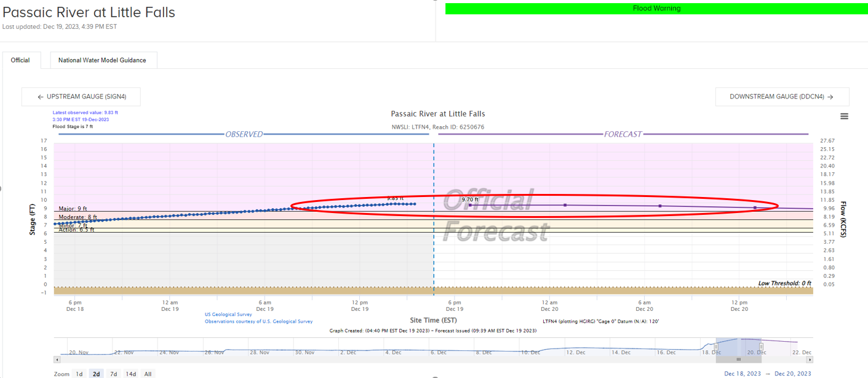Set zoom range to 2d
This screenshot has width=868, height=378.
(x=96, y=374)
